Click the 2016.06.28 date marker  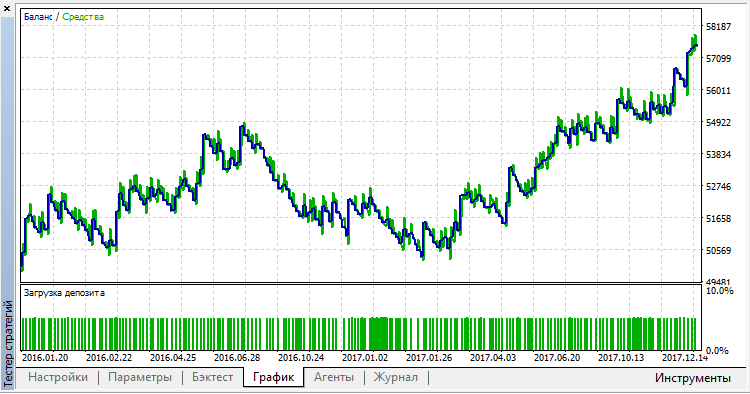coord(237,357)
